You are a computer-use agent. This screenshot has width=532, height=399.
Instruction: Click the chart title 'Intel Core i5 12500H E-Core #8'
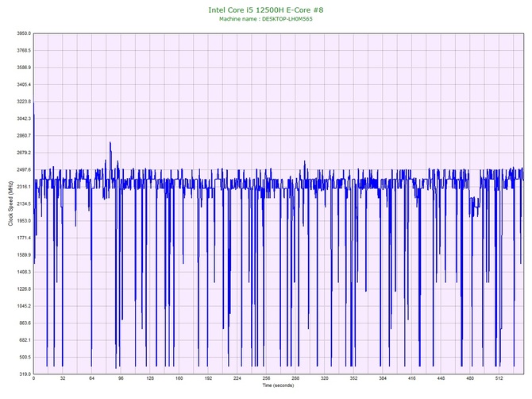266,10
